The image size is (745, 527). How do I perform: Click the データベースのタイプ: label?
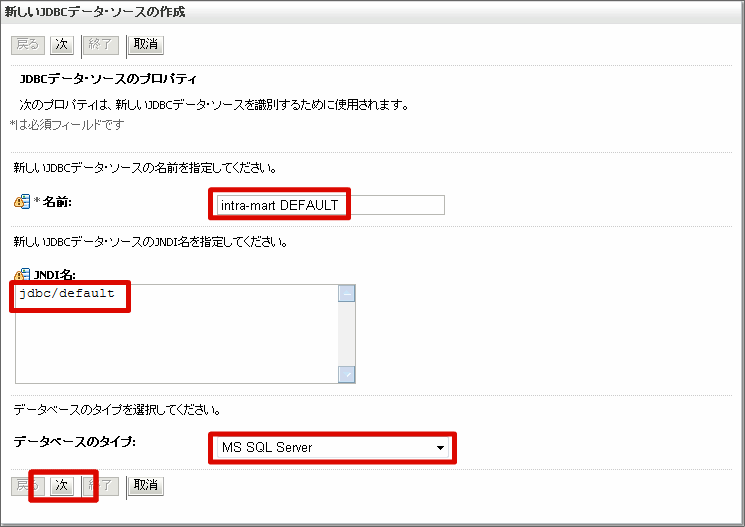point(75,441)
